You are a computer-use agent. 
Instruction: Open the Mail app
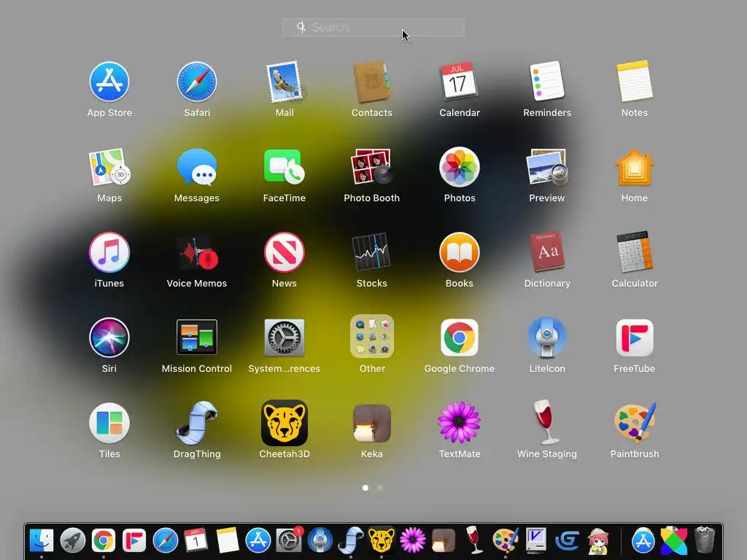pyautogui.click(x=285, y=82)
